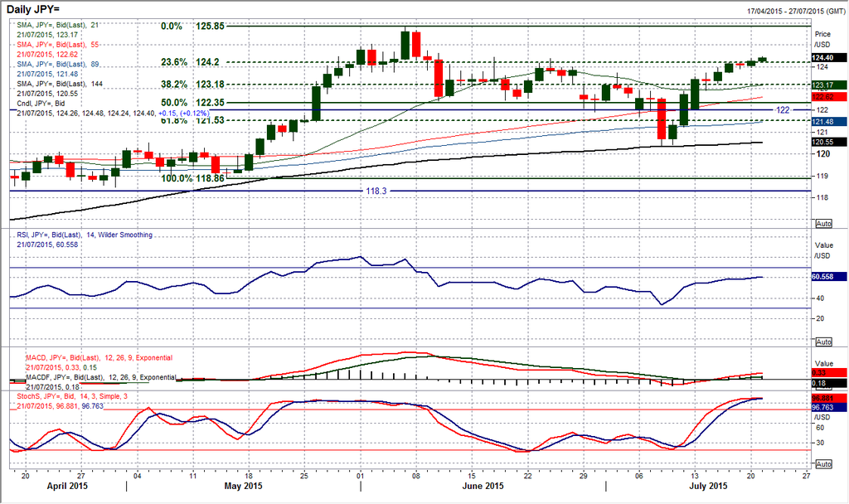Click the '22' date tick on time axis
The height and width of the screenshot is (504, 849).
click(x=528, y=476)
